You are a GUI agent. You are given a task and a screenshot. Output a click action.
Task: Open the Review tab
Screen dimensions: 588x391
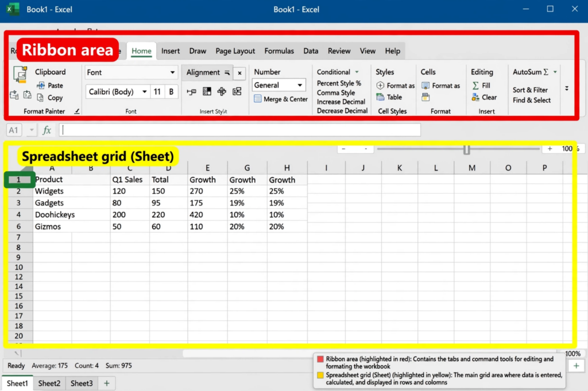(339, 51)
